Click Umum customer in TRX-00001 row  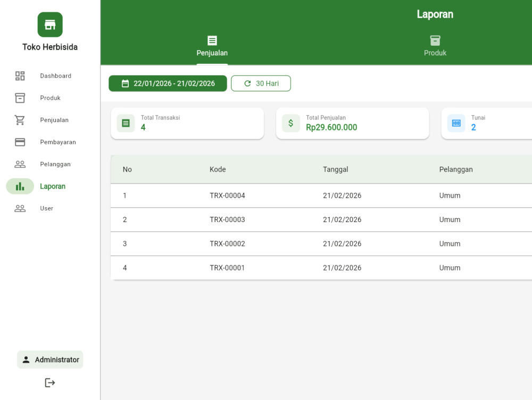click(450, 268)
